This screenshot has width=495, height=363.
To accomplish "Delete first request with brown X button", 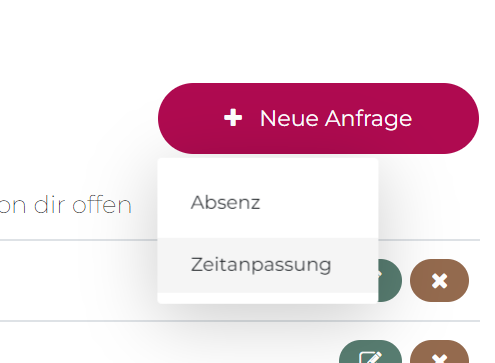I will coord(439,281).
